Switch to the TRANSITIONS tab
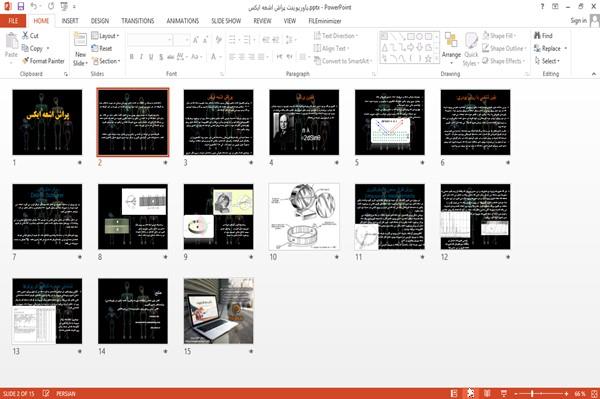The image size is (600, 399). point(138,21)
